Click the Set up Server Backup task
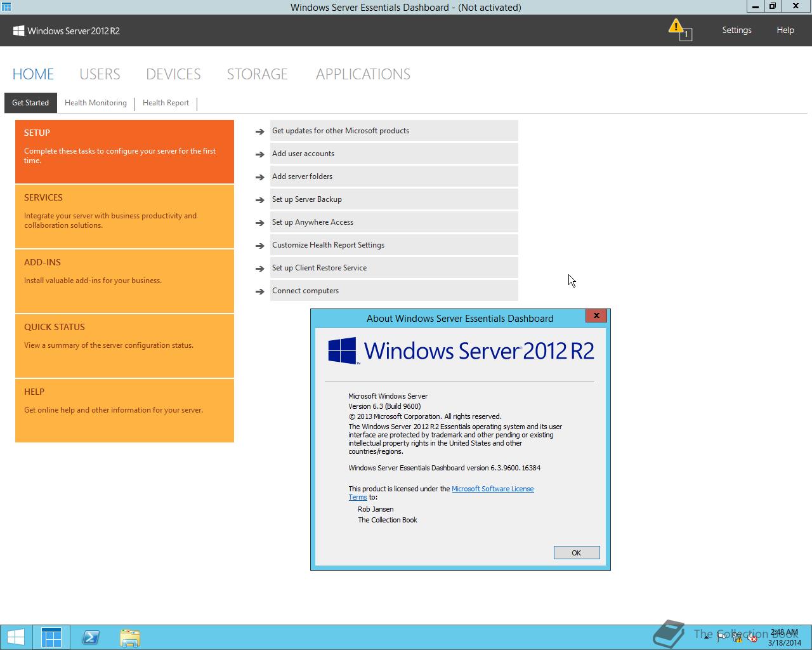This screenshot has width=812, height=650. (394, 199)
